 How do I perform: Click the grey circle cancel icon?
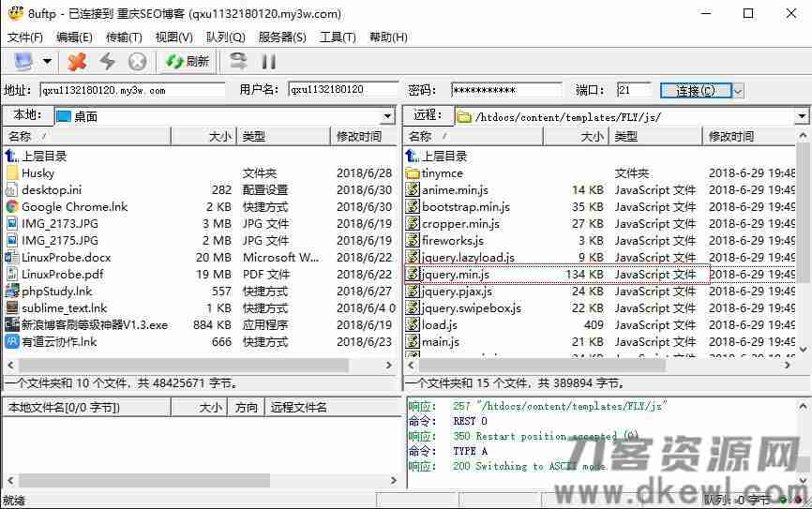coord(137,62)
